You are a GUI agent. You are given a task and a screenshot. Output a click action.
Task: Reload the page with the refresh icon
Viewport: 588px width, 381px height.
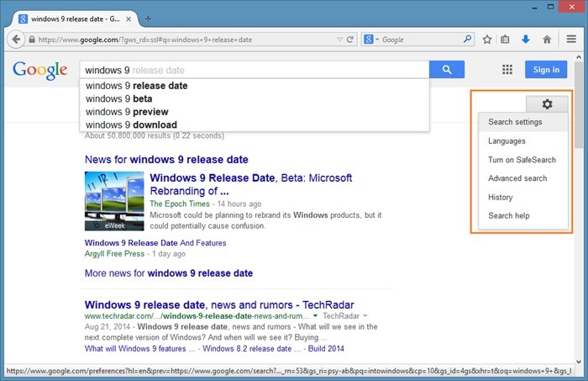click(x=350, y=40)
